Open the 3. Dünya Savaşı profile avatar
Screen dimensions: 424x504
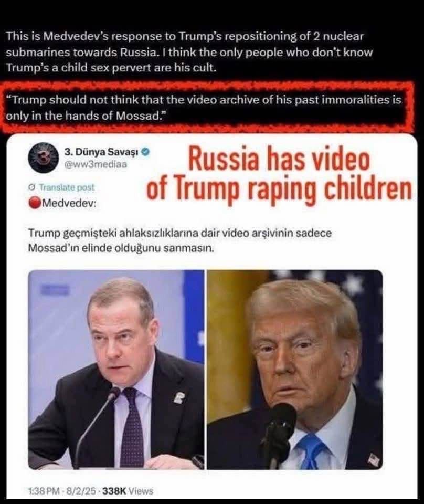(44, 158)
